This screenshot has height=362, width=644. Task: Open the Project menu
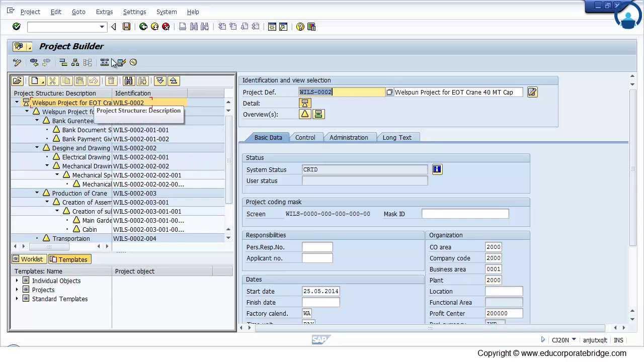30,12
